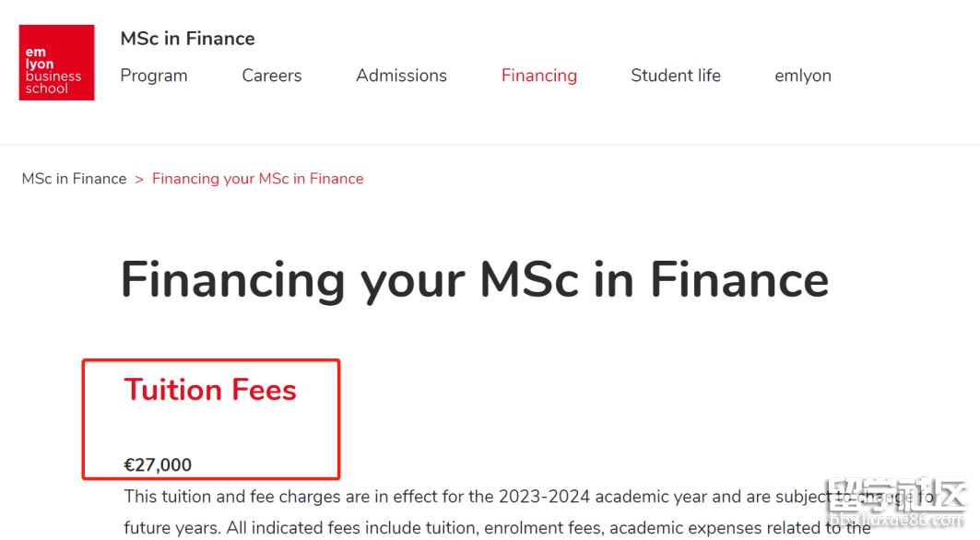Viewport: 980px width, 540px height.
Task: Open the Program menu item
Action: click(154, 76)
